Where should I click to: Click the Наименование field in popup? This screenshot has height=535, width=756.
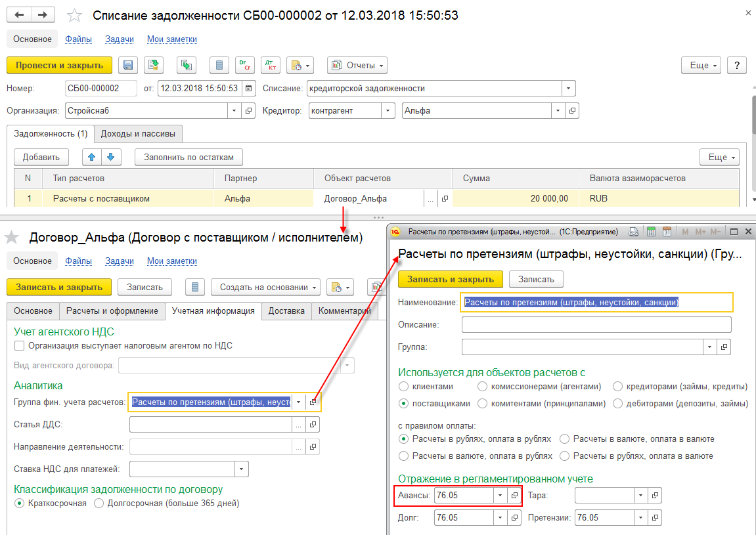click(x=596, y=302)
